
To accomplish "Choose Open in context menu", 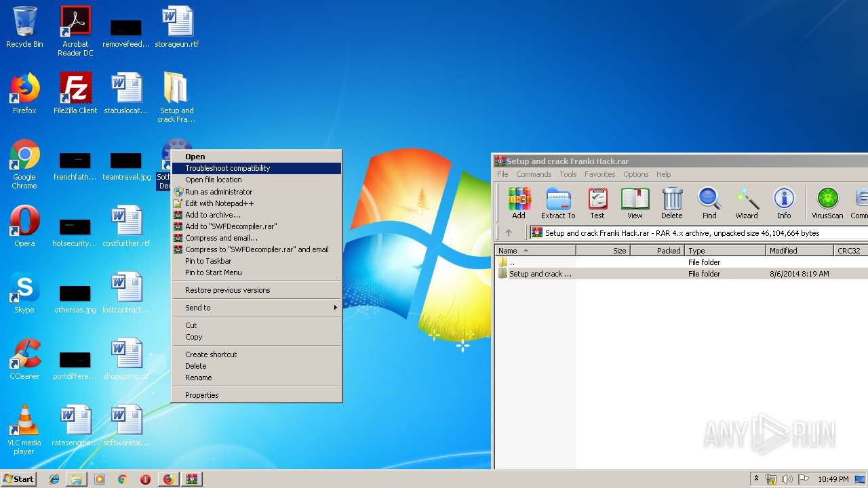I will pyautogui.click(x=256, y=157).
